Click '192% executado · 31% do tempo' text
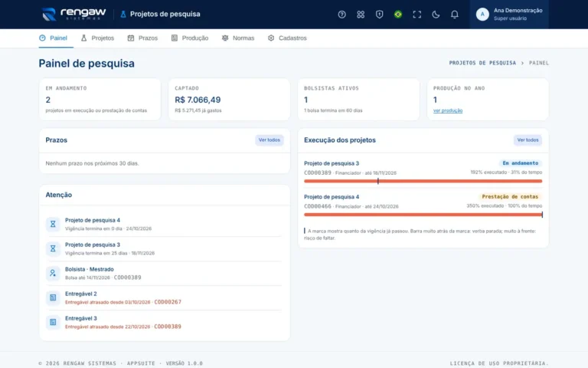This screenshot has height=368, width=588. 506,172
